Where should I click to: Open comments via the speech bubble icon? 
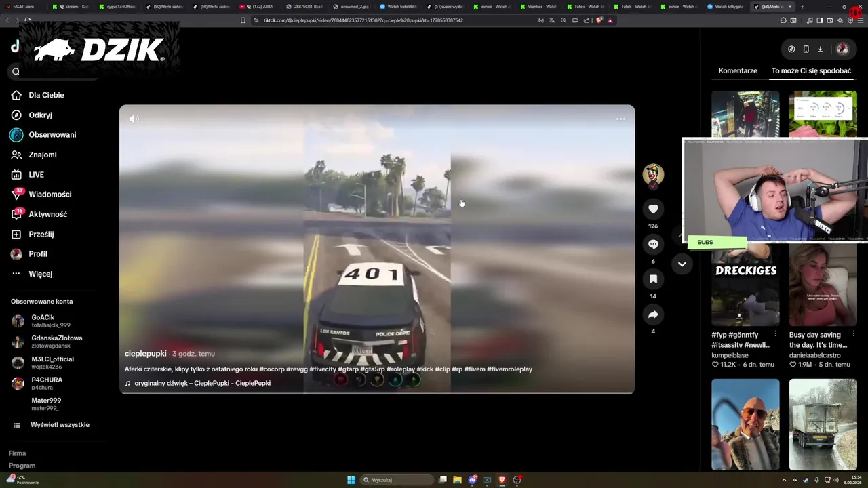[x=653, y=244]
